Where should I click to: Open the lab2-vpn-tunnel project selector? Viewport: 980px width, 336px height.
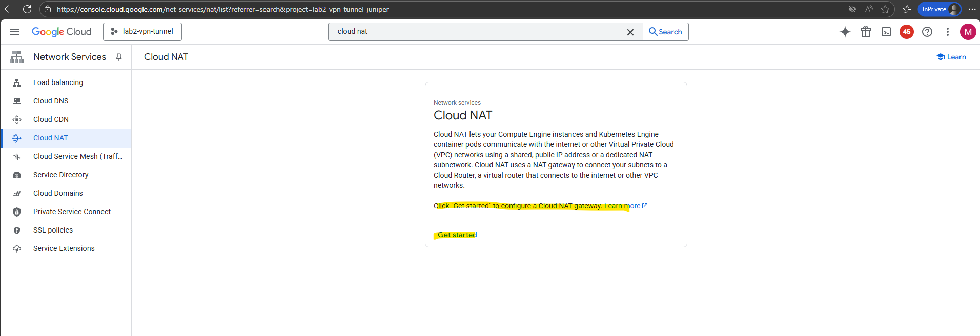click(x=142, y=32)
